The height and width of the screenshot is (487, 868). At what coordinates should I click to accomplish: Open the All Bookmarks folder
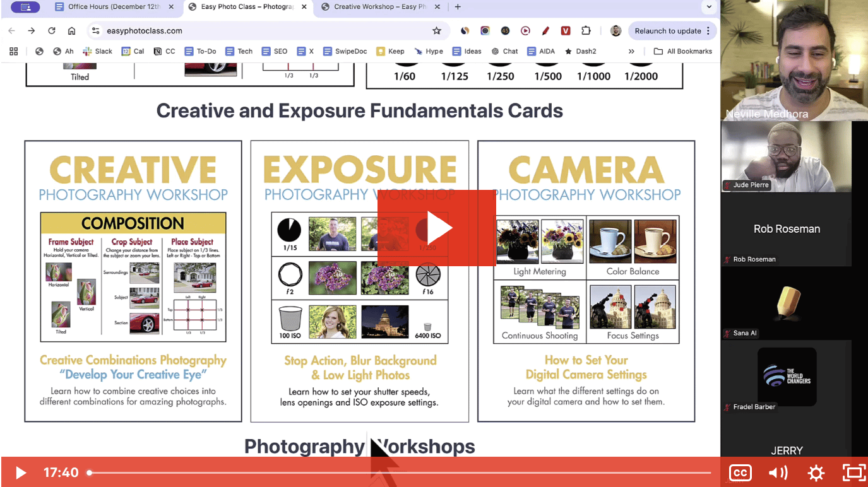(x=683, y=51)
